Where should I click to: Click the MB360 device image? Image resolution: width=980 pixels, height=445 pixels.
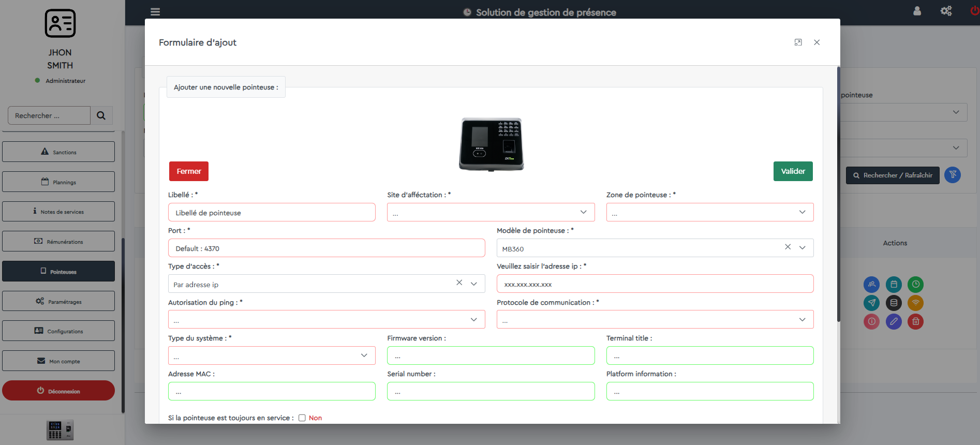click(x=492, y=144)
